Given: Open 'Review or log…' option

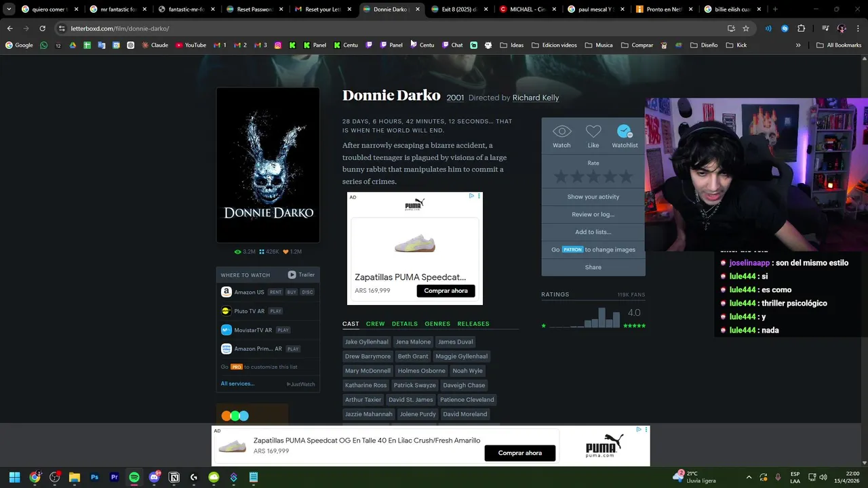Looking at the screenshot, I should tap(593, 214).
